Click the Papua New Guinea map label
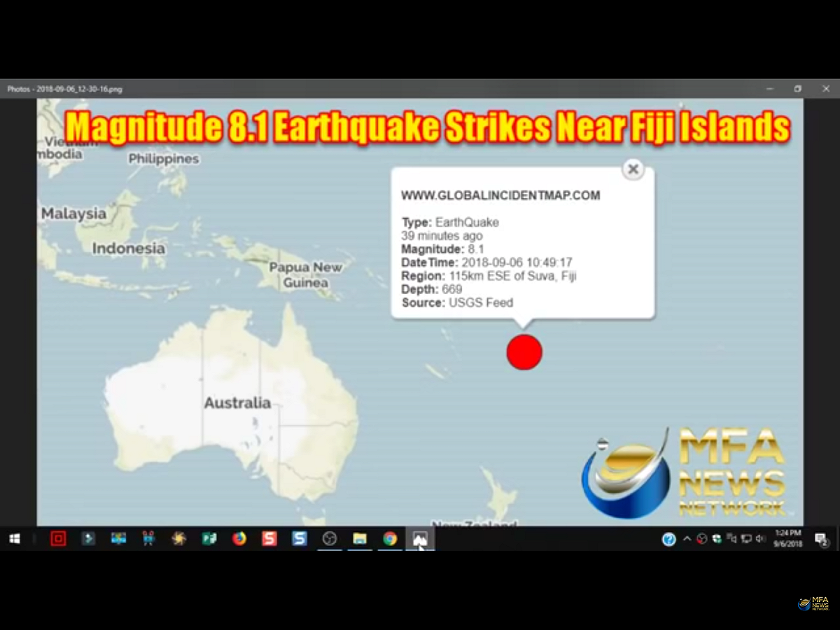The height and width of the screenshot is (630, 840). point(306,275)
